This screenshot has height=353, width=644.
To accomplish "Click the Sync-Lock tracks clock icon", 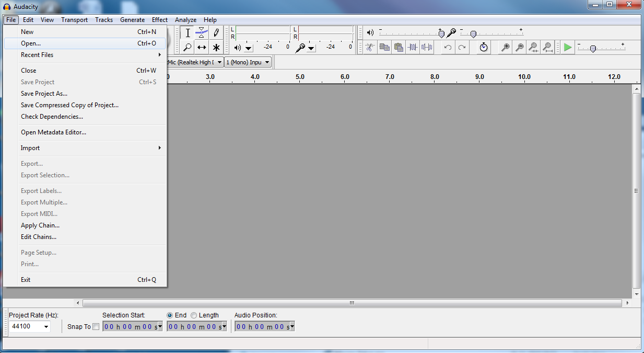I will [x=484, y=47].
